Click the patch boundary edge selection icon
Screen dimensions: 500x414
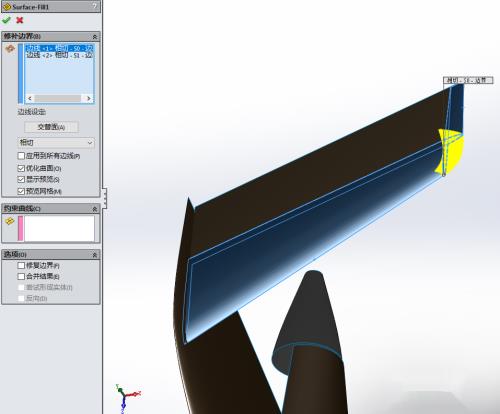pyautogui.click(x=10, y=49)
